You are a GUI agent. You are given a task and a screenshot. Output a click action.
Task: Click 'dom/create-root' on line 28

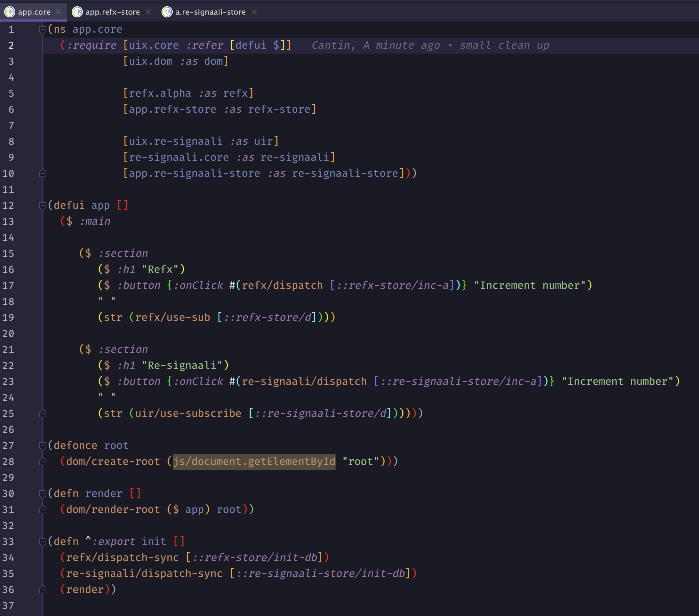113,461
